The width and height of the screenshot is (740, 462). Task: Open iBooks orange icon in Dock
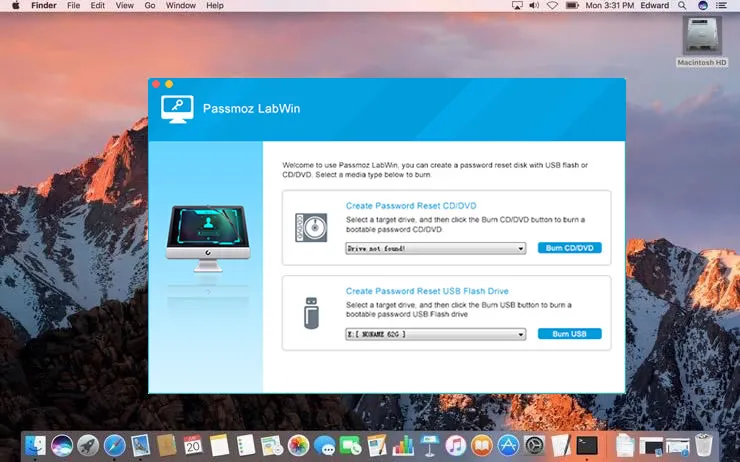(482, 445)
